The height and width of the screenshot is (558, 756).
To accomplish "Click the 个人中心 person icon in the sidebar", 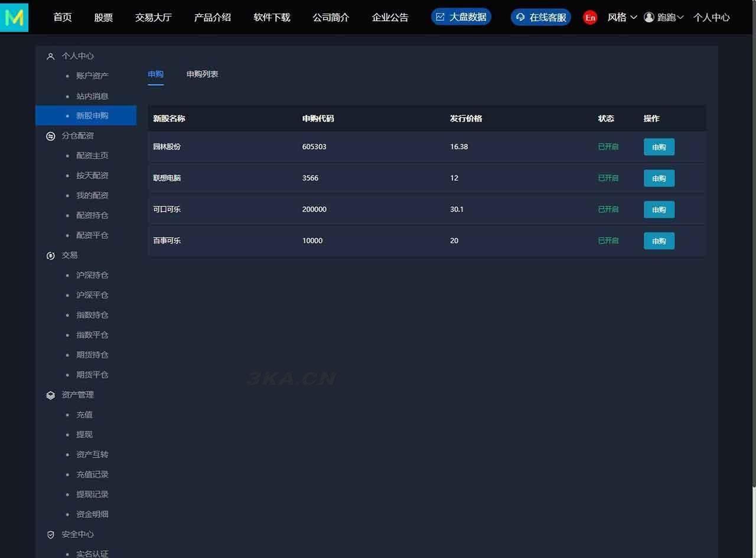I will 50,56.
